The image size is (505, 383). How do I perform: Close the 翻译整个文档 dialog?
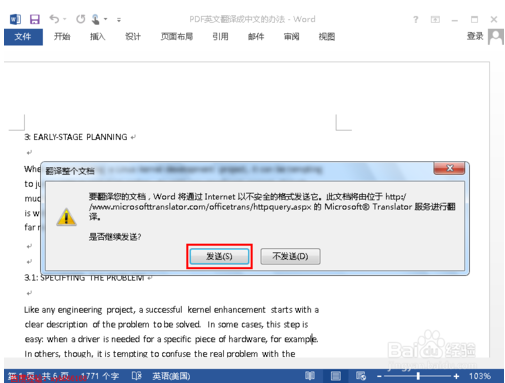pyautogui.click(x=449, y=168)
